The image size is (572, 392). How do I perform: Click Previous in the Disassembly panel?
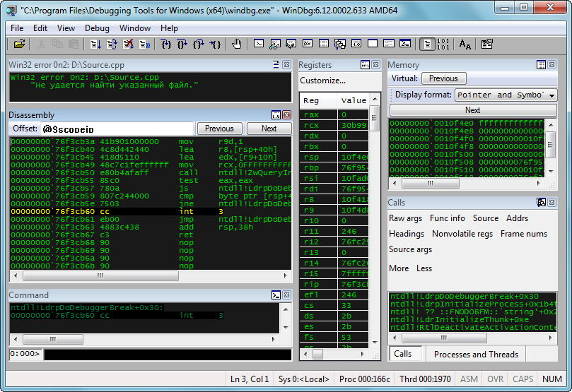coord(219,129)
